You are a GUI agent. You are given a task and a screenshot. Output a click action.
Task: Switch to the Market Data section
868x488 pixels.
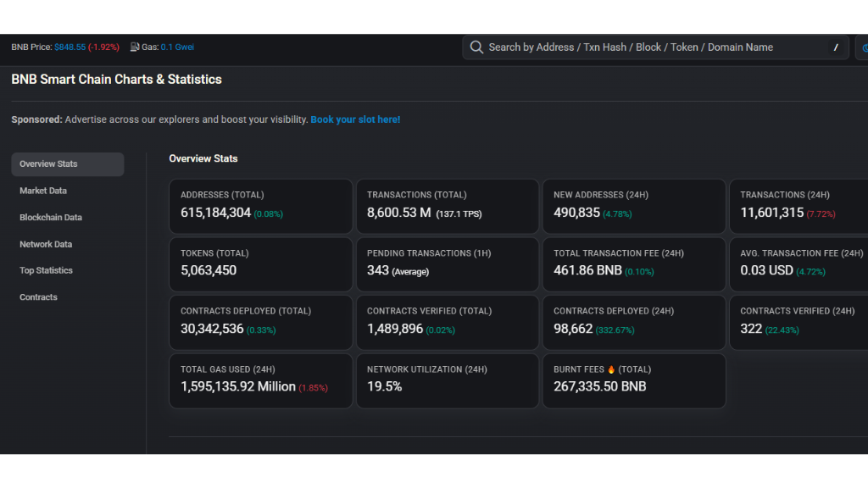click(43, 191)
